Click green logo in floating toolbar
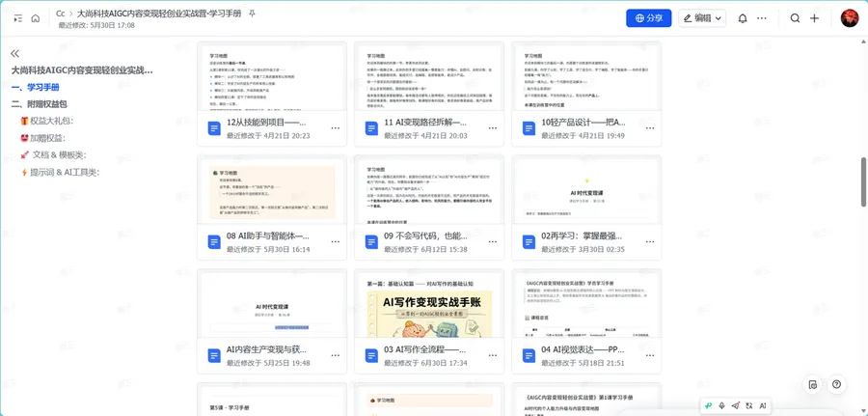 coord(708,406)
